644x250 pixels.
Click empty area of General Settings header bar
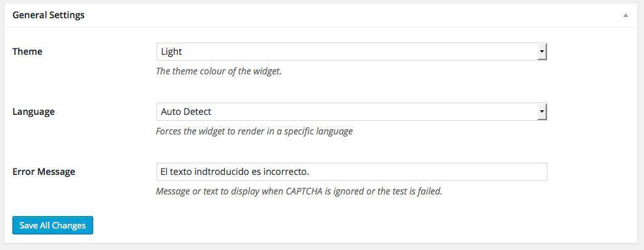[353, 15]
